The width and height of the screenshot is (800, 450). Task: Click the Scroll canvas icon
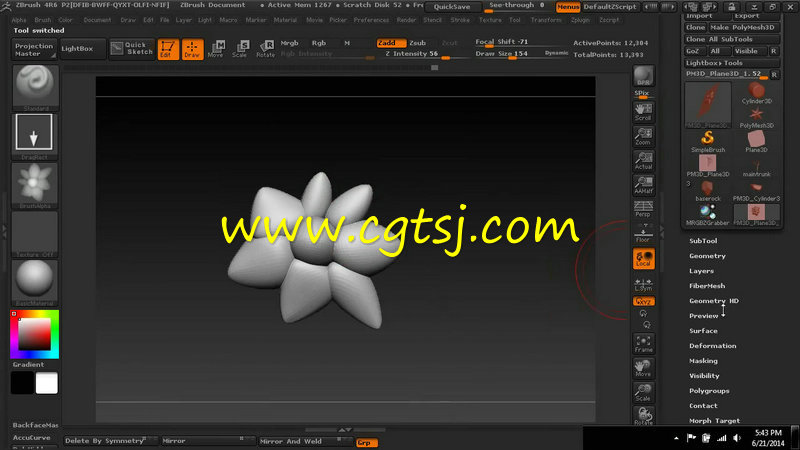643,112
